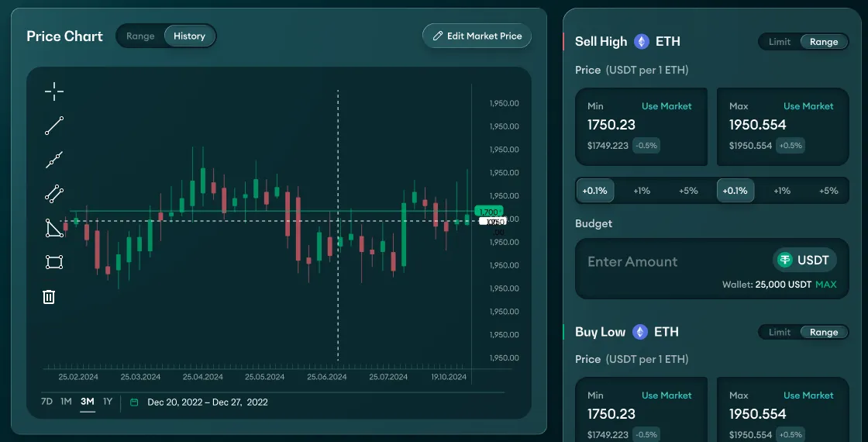The width and height of the screenshot is (868, 442).
Task: Select the parallel channel tool
Action: (53, 194)
